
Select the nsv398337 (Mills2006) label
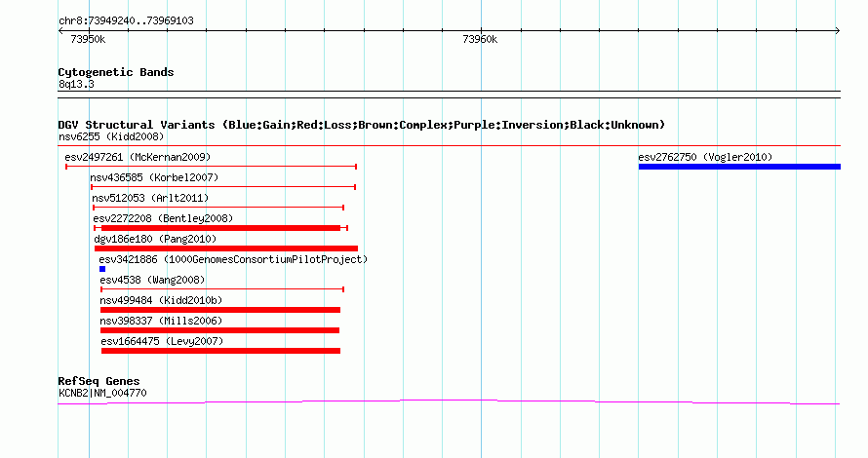161,321
